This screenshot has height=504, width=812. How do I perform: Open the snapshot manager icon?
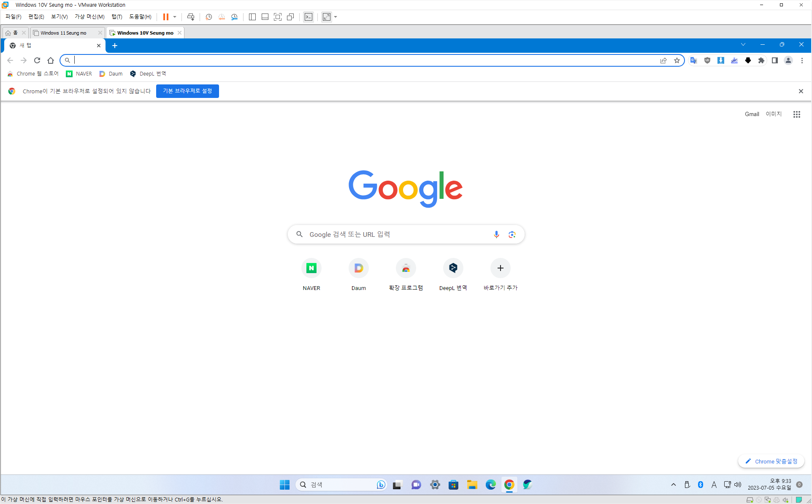point(234,17)
